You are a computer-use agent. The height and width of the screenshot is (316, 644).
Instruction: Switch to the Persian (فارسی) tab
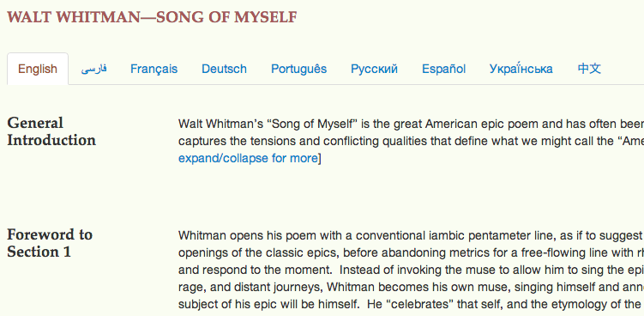click(93, 69)
